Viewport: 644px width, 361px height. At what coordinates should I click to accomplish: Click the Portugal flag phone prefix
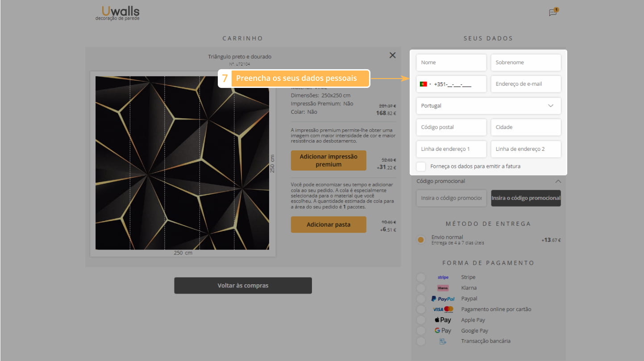pyautogui.click(x=424, y=84)
